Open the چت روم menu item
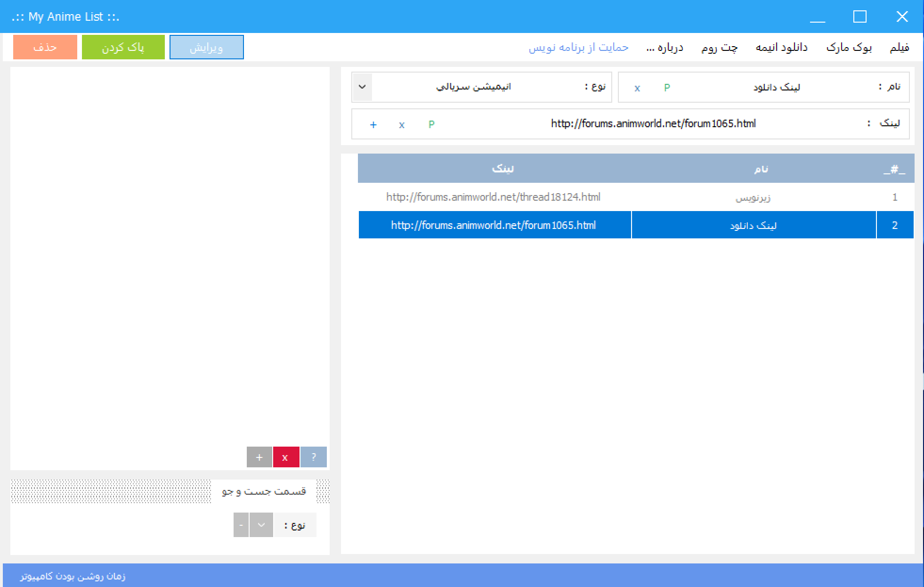Image resolution: width=924 pixels, height=587 pixels. [720, 47]
